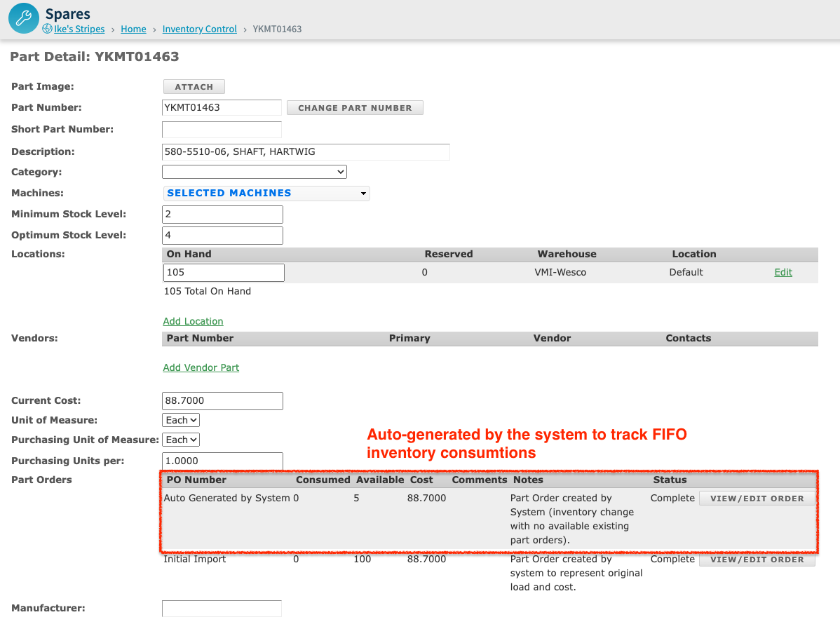Click the Current Cost input field
The width and height of the screenshot is (840, 617).
pos(222,401)
